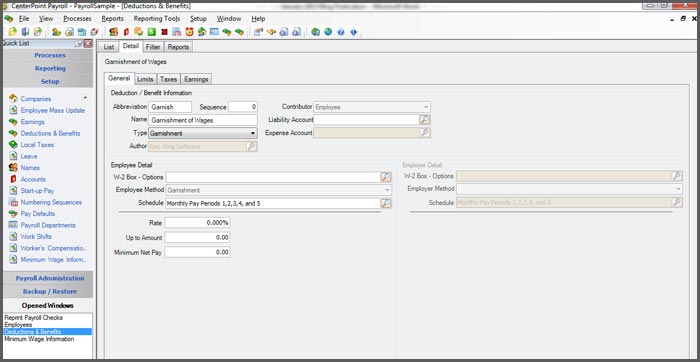700x362 pixels.
Task: Click the open folder toolbar icon
Action: point(12,32)
